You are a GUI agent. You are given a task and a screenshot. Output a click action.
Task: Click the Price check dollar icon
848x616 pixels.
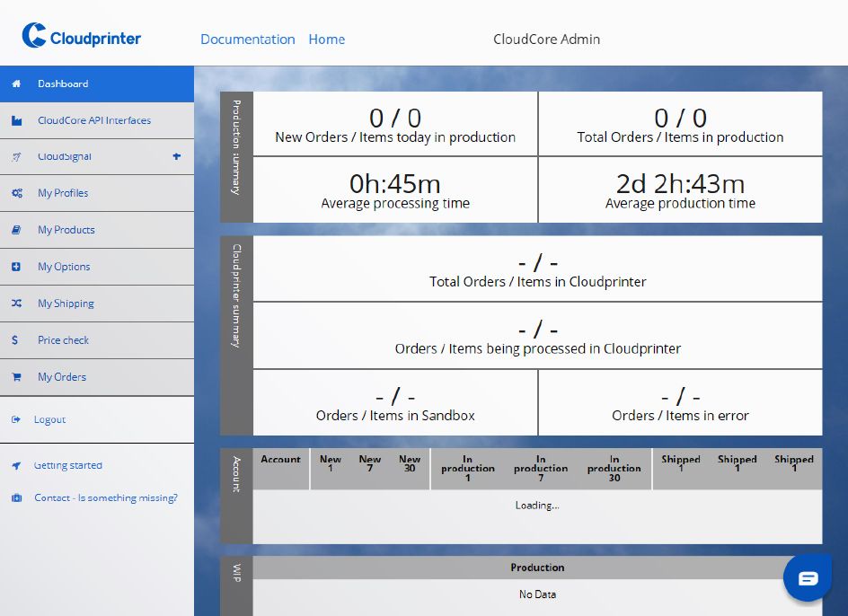tap(14, 340)
